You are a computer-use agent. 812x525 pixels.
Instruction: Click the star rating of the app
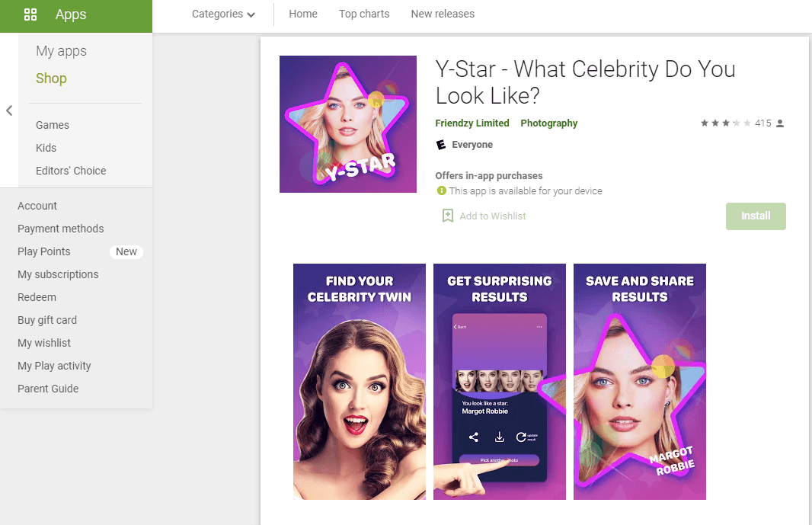coord(725,123)
